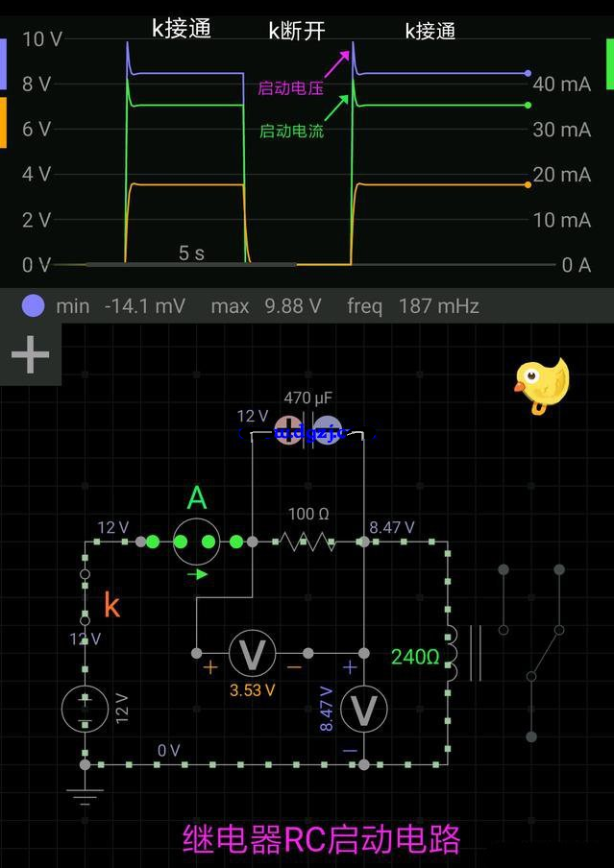Select the ground symbol
The height and width of the screenshot is (868, 614).
click(x=85, y=795)
